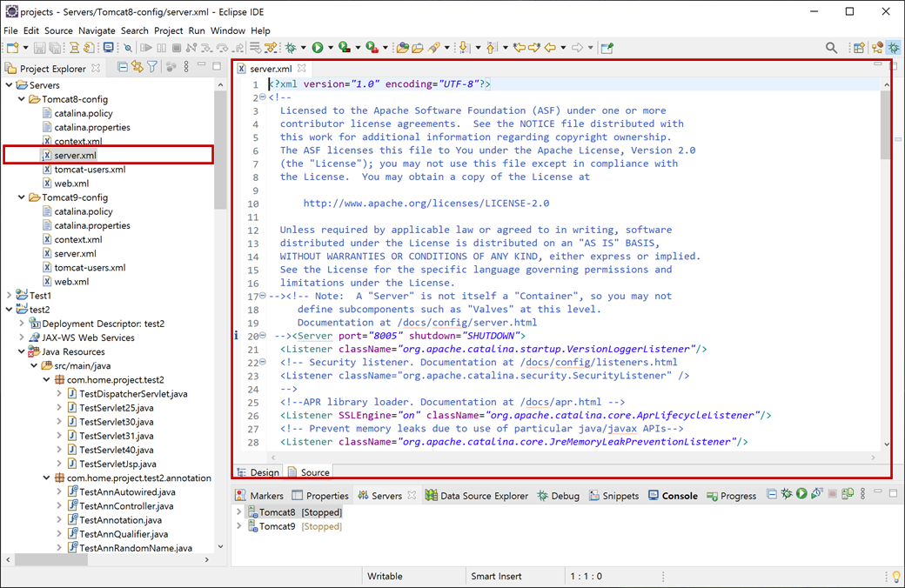The height and width of the screenshot is (588, 905).
Task: Click the Project Explorer filter icon
Action: [x=152, y=67]
